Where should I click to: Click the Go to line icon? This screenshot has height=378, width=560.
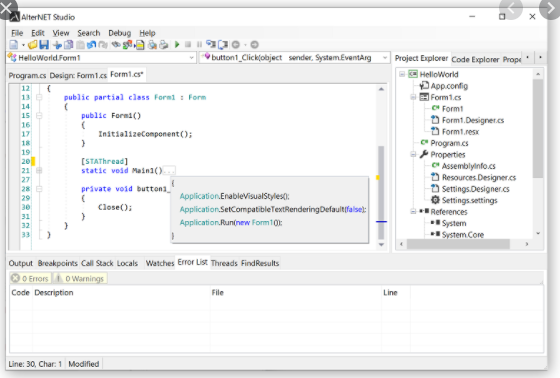pyautogui.click(x=140, y=45)
